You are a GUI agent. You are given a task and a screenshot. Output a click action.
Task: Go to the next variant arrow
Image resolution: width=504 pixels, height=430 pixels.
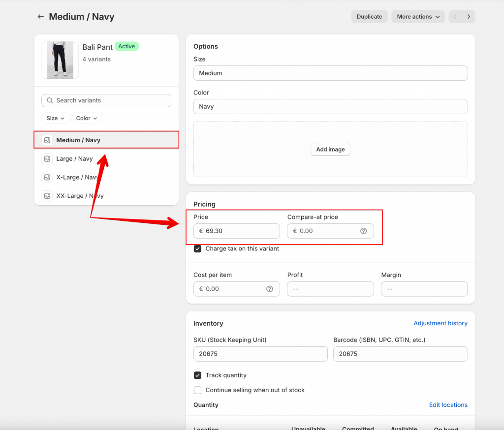(469, 16)
